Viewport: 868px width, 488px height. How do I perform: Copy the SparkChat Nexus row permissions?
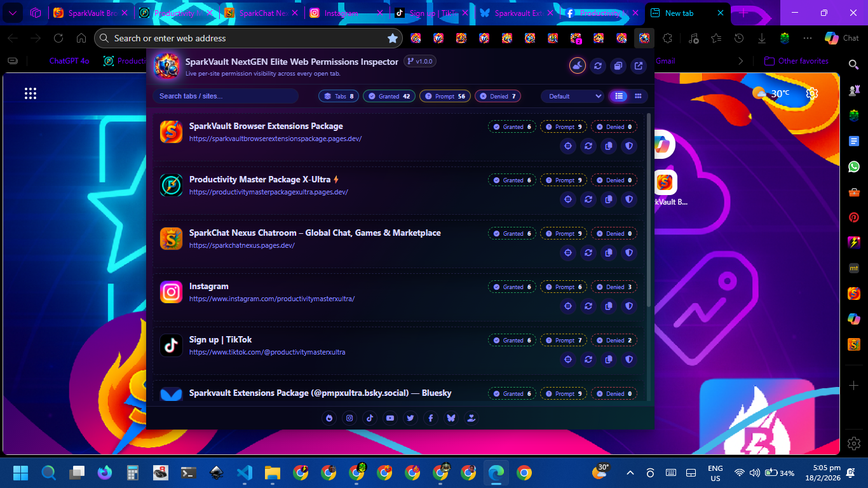coord(609,253)
